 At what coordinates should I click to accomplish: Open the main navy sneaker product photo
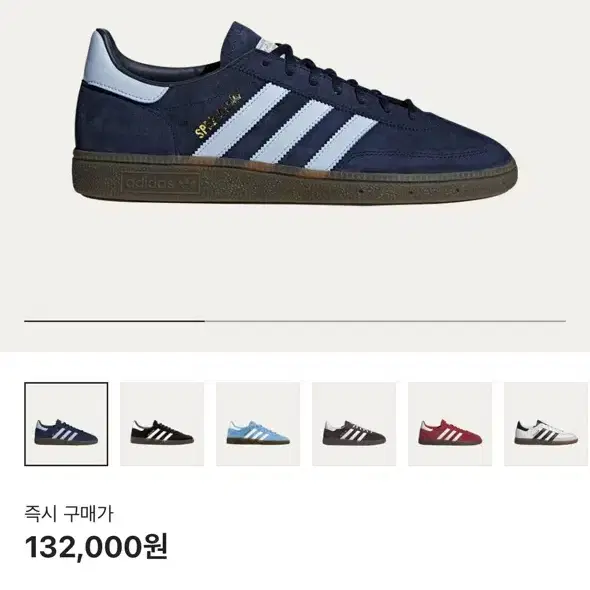pos(295,113)
